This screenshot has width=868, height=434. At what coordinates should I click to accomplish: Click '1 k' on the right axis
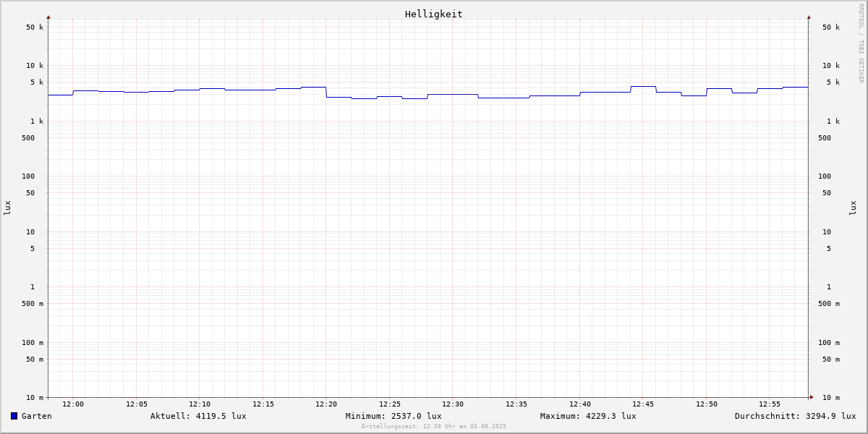(833, 122)
